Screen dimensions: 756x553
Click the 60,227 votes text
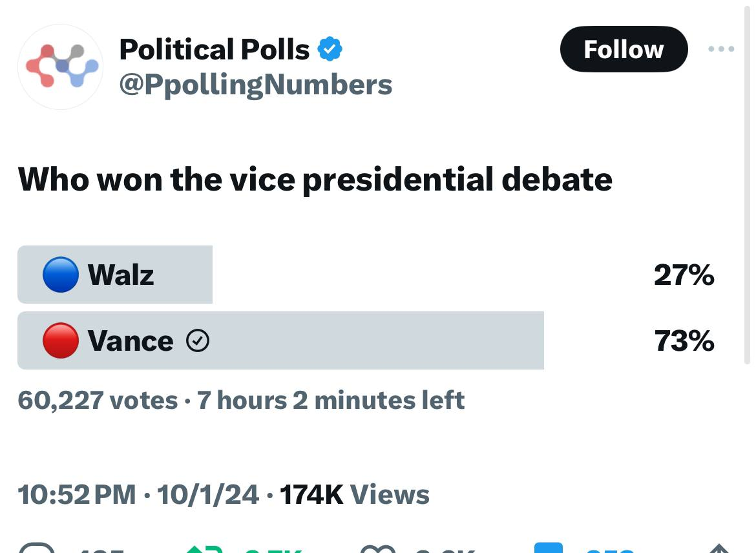97,400
